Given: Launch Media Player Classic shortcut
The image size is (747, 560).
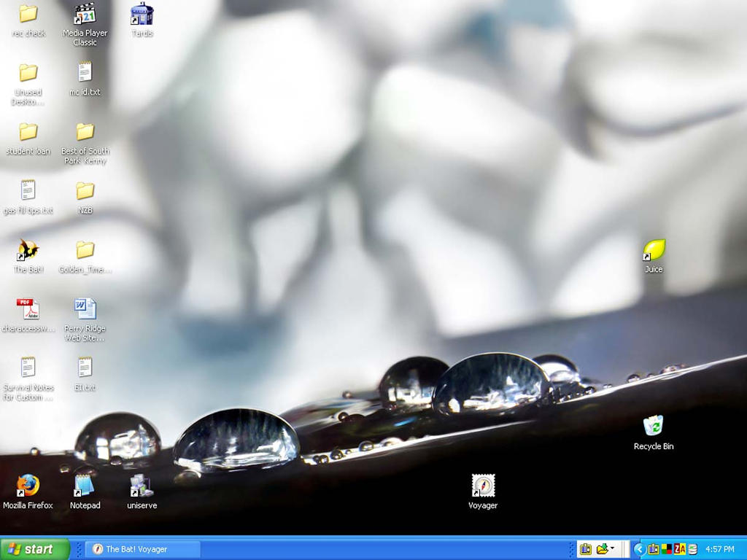Looking at the screenshot, I should click(85, 25).
